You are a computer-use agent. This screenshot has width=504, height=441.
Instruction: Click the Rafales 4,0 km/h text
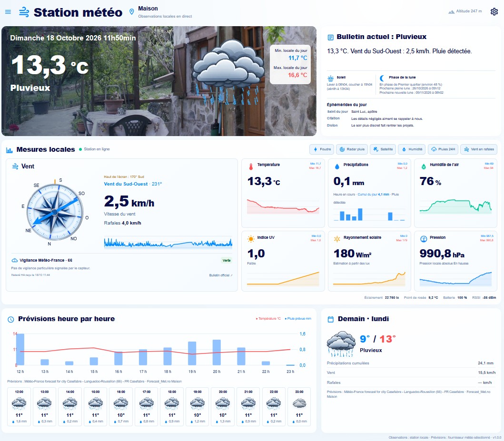pos(122,223)
